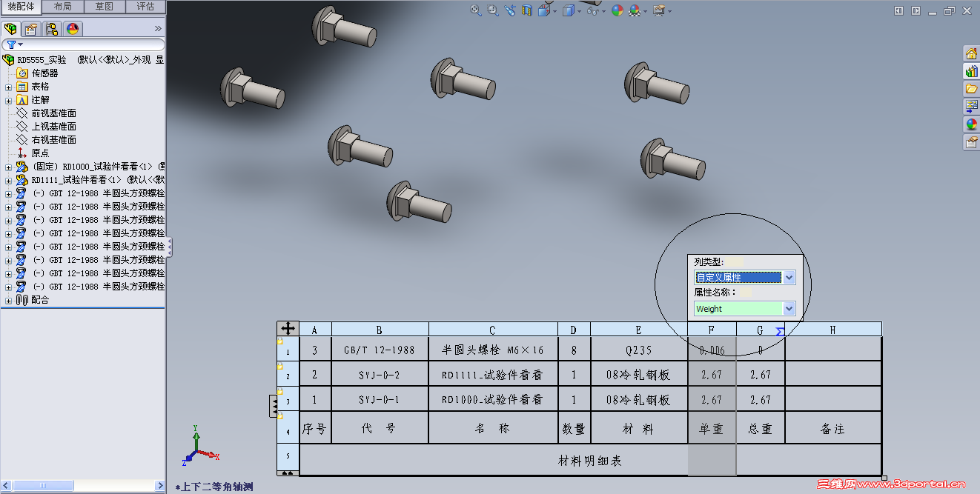Expand the manager panel tabs with double chevron
980x494 pixels.
point(157,29)
